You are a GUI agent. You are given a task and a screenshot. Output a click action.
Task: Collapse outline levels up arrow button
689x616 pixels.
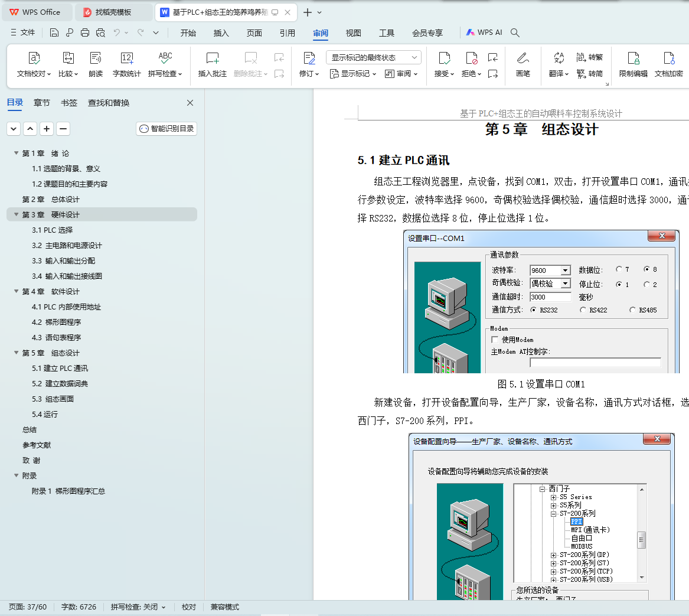click(30, 129)
